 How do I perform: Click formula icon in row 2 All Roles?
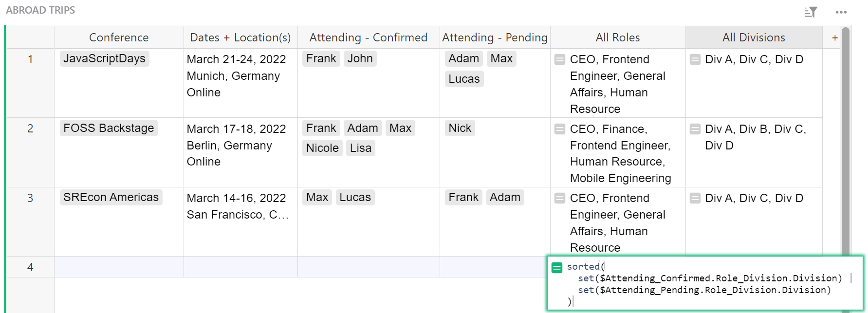coord(560,129)
